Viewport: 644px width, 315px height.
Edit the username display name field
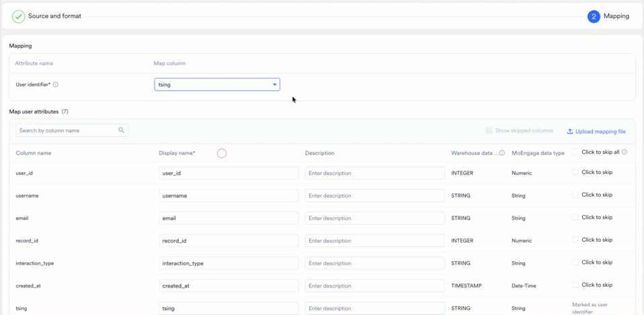click(229, 195)
